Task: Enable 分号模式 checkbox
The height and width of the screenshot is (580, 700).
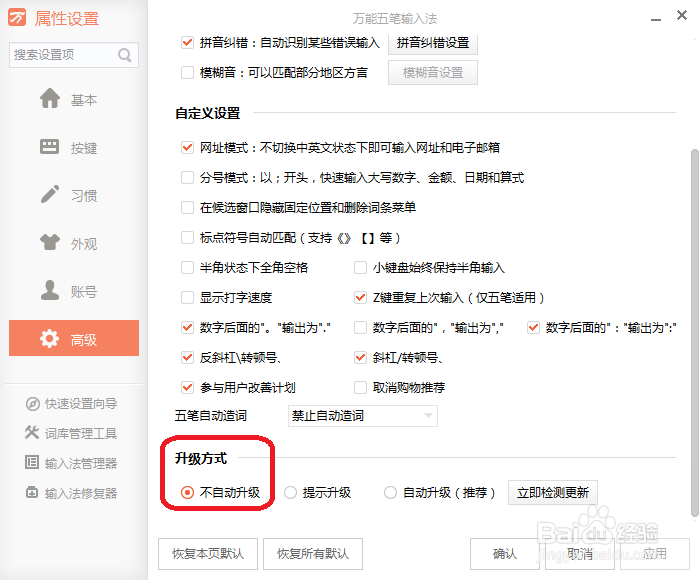Action: coord(188,178)
